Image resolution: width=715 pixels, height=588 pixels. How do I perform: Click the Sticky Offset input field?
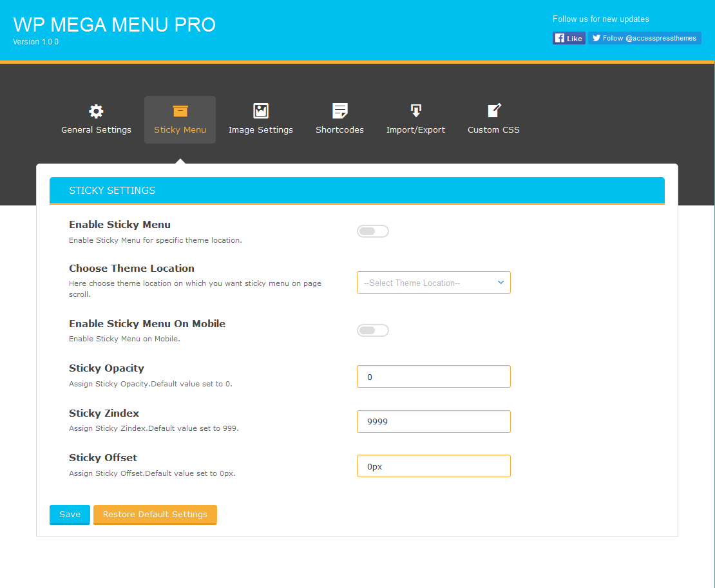click(434, 466)
